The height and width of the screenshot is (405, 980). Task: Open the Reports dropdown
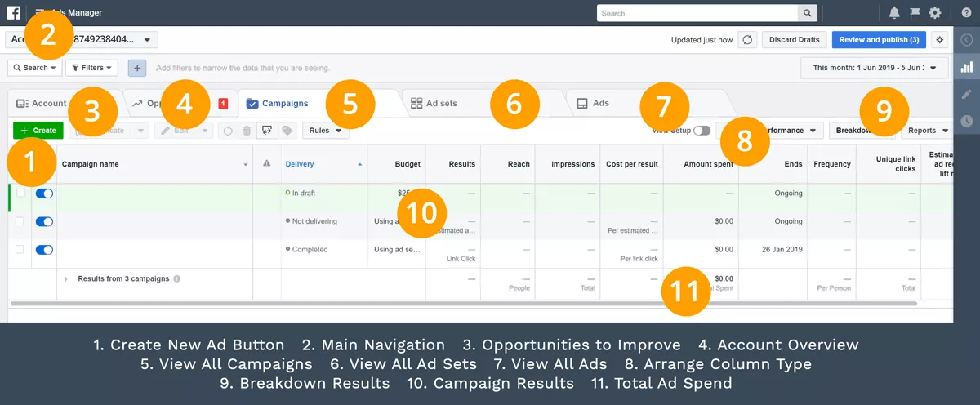point(927,131)
